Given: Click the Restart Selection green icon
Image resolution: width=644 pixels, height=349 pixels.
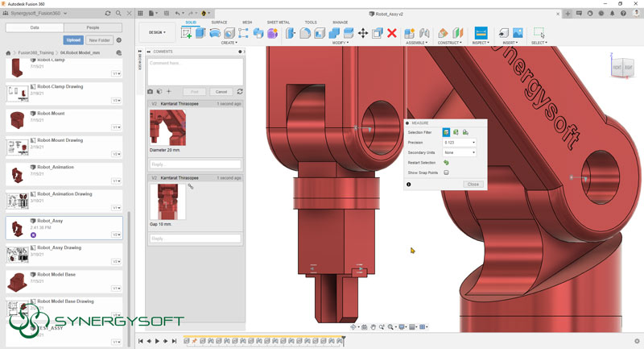Looking at the screenshot, I should (446, 162).
